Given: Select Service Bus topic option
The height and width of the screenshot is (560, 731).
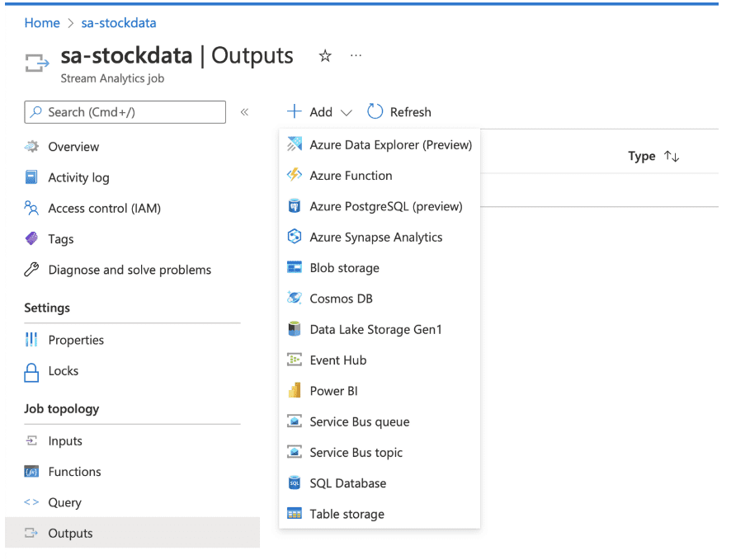Looking at the screenshot, I should 380,452.
